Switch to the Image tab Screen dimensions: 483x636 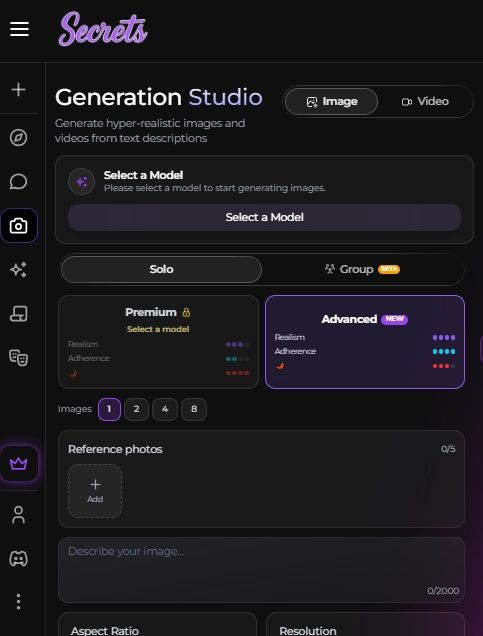coord(331,101)
